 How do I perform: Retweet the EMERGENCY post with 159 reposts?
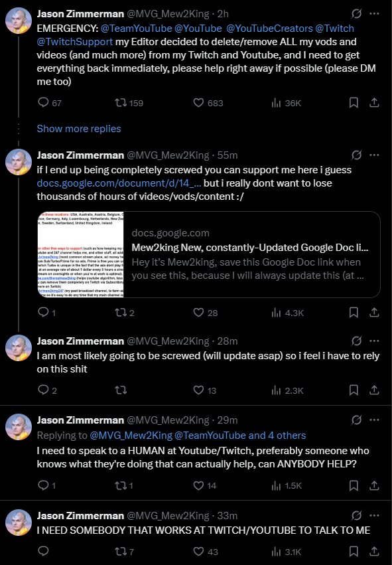(x=121, y=103)
